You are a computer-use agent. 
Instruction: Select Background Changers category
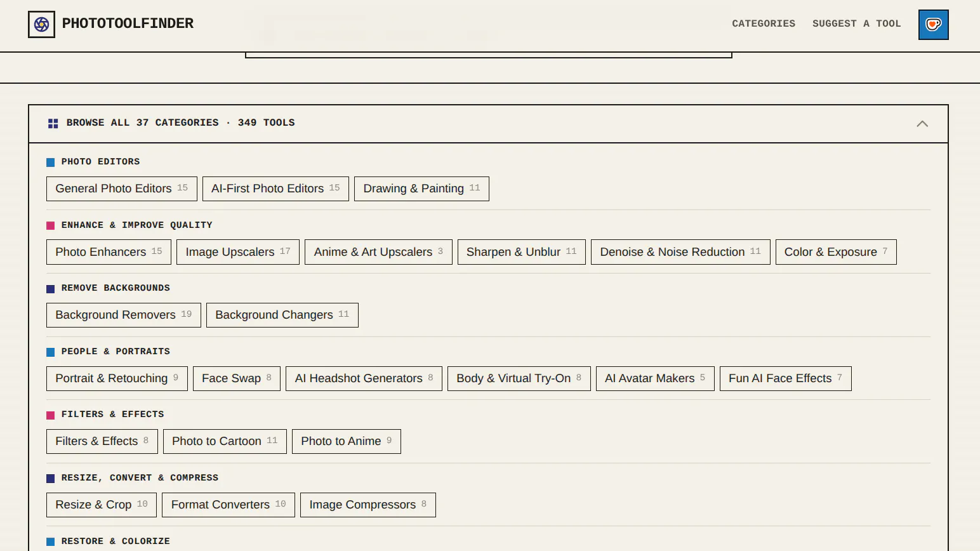(x=282, y=315)
